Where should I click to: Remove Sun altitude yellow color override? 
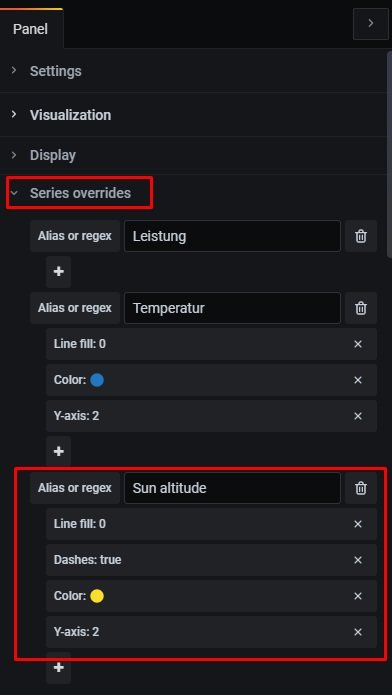358,596
